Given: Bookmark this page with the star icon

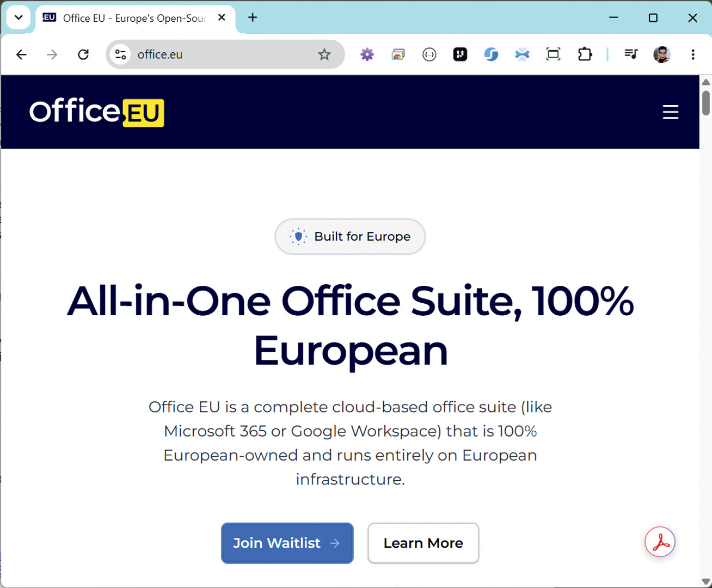Looking at the screenshot, I should coord(324,54).
